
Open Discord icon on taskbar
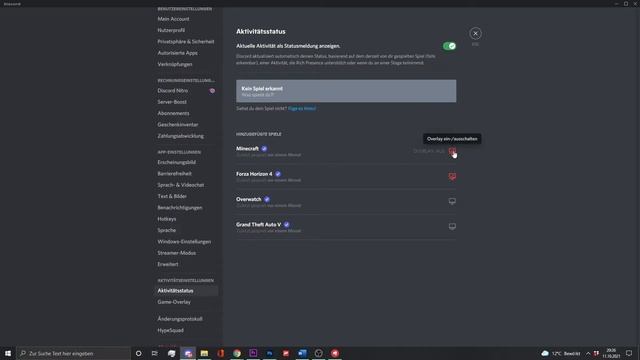[188, 353]
